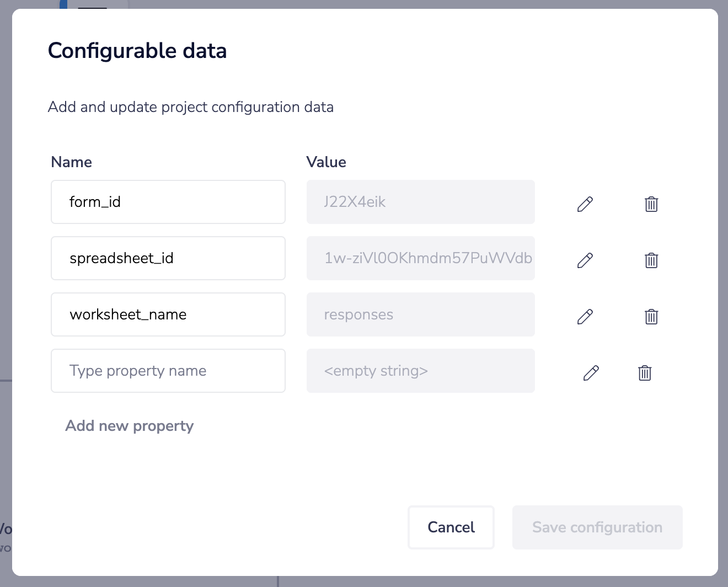Click the spreadsheet ID value starting with 1w-ziVl0
Image resolution: width=728 pixels, height=587 pixels.
click(420, 258)
